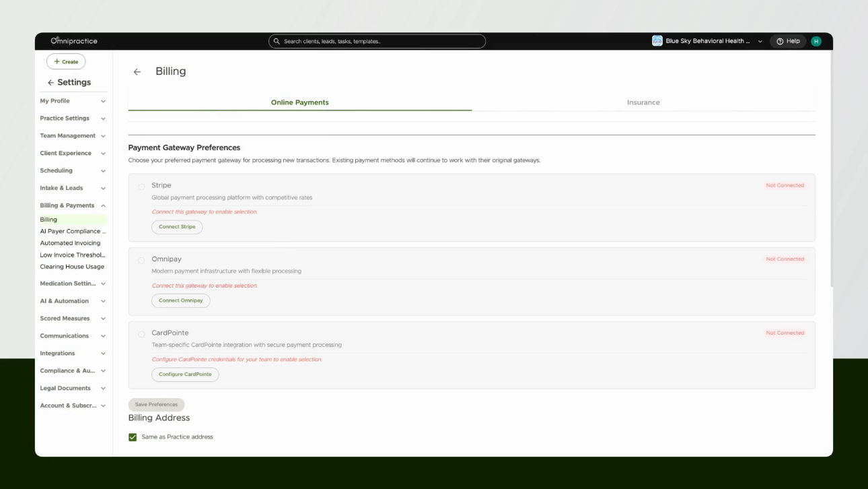Click the back arrow beside Billing title
This screenshot has height=489, width=868.
click(137, 71)
